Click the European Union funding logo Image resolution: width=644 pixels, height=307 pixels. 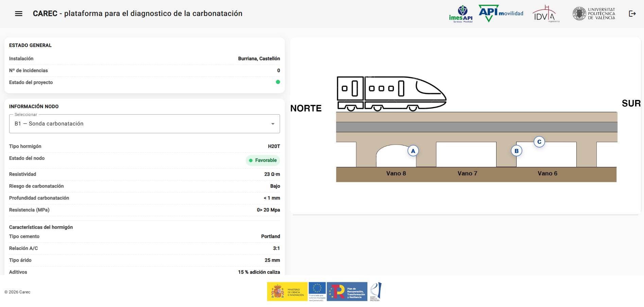point(317,292)
